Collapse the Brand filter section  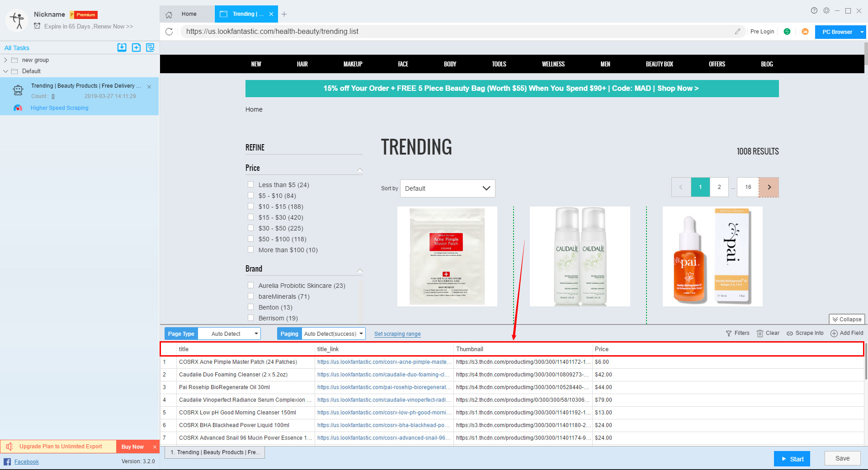360,270
